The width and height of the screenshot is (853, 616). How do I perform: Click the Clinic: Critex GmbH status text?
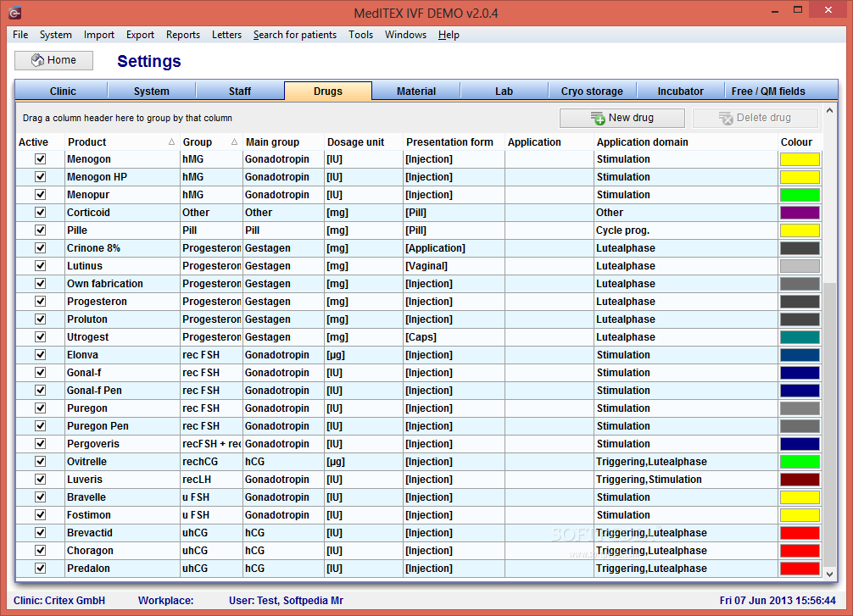(59, 600)
